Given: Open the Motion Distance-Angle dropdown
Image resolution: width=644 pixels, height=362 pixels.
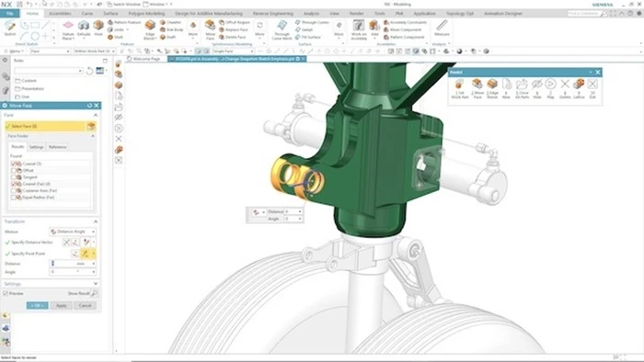Looking at the screenshot, I should 73,232.
